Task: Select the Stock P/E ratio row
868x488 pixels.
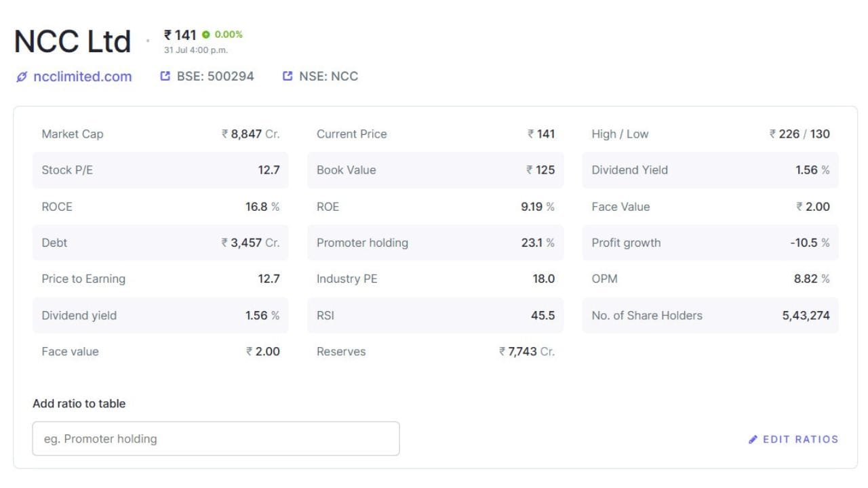Action: coord(161,170)
